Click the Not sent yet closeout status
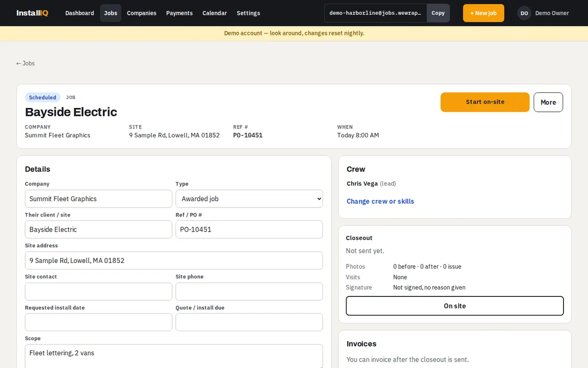This screenshot has height=368, width=588. pyautogui.click(x=365, y=251)
